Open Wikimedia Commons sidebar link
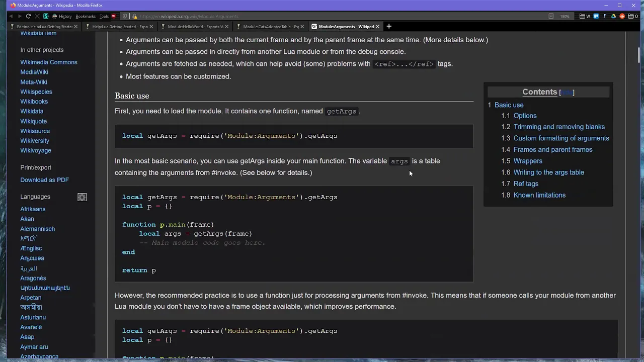644x362 pixels. click(x=49, y=62)
